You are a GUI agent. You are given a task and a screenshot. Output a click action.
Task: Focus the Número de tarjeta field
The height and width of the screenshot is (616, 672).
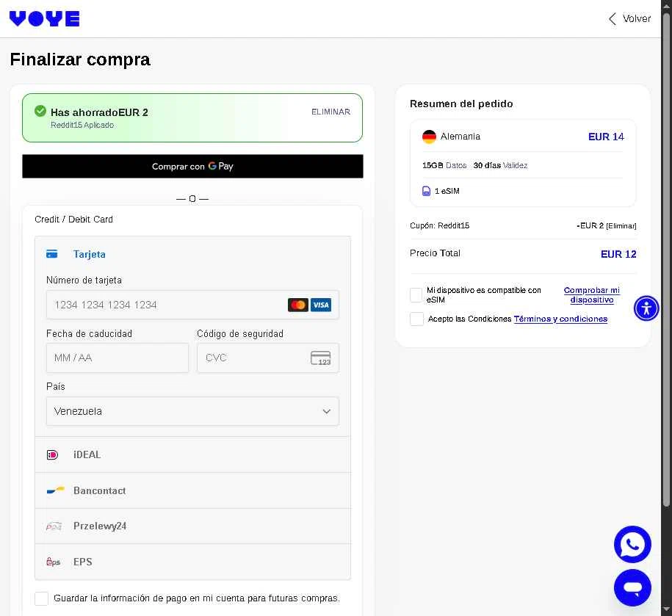coord(192,305)
